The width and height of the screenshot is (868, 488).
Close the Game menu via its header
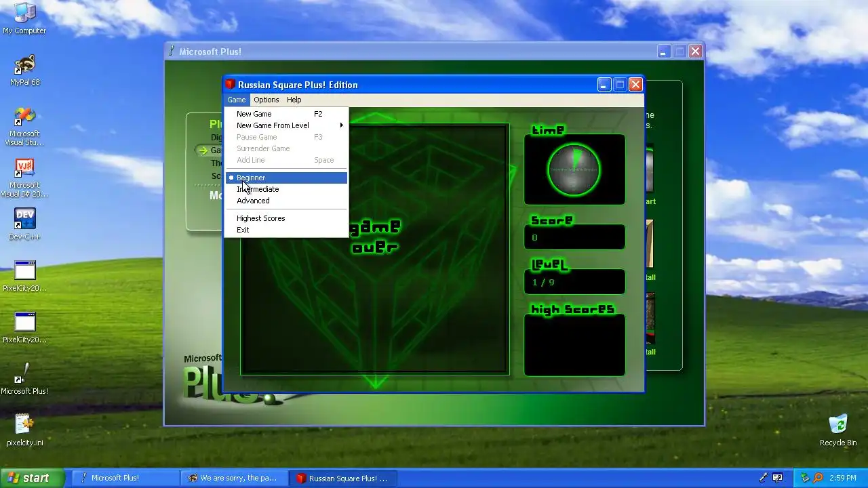(237, 100)
